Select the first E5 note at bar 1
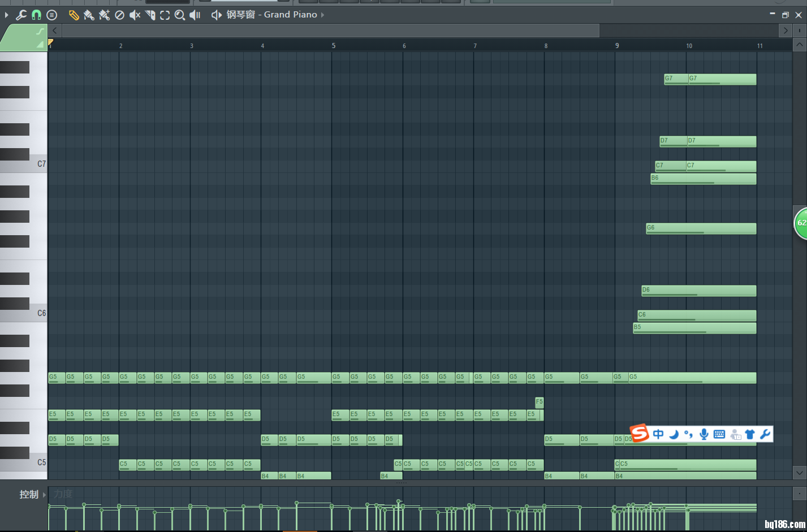The height and width of the screenshot is (532, 807). (x=57, y=415)
